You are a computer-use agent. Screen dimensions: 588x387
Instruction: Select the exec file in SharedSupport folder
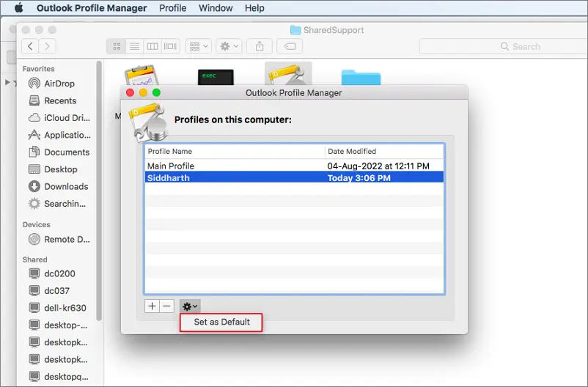tap(216, 77)
